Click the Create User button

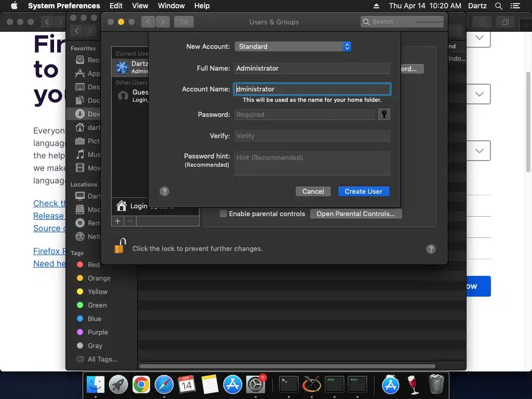[364, 191]
